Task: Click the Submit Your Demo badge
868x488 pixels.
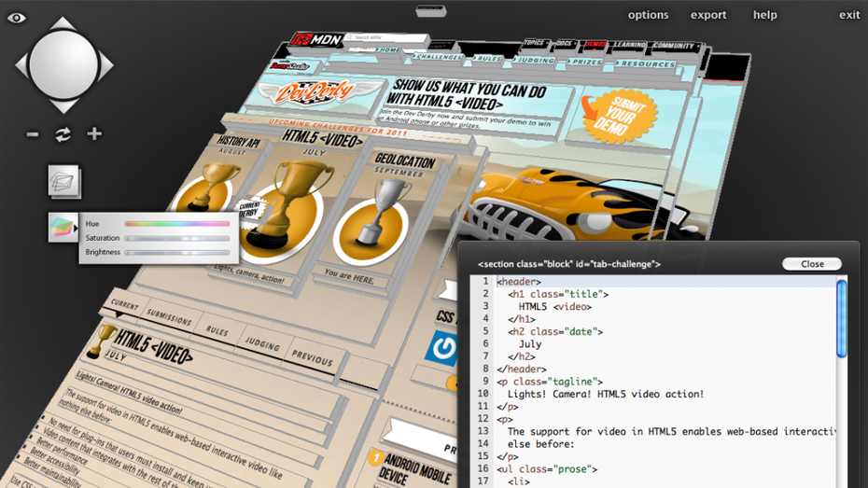Action: pyautogui.click(x=619, y=117)
